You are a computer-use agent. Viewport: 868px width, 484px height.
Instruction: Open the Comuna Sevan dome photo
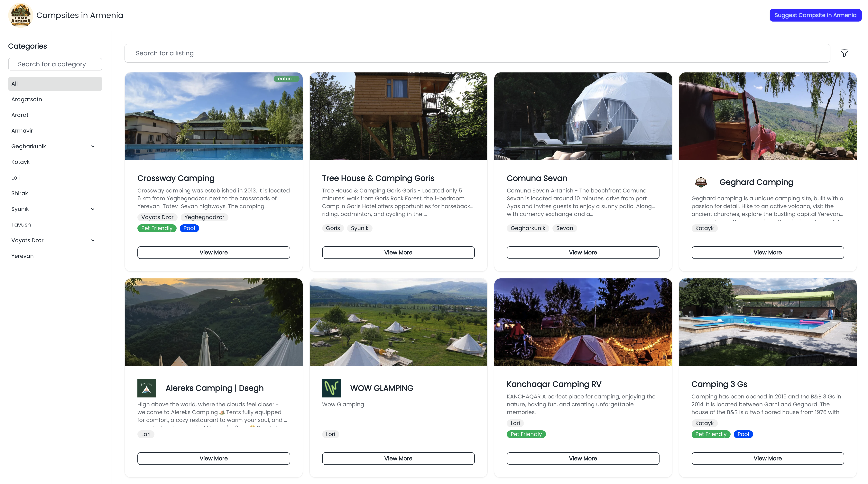point(583,116)
